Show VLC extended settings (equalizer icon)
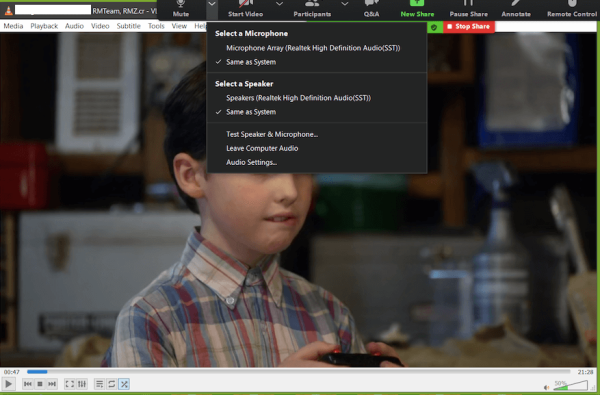This screenshot has width=600, height=395. pyautogui.click(x=82, y=384)
